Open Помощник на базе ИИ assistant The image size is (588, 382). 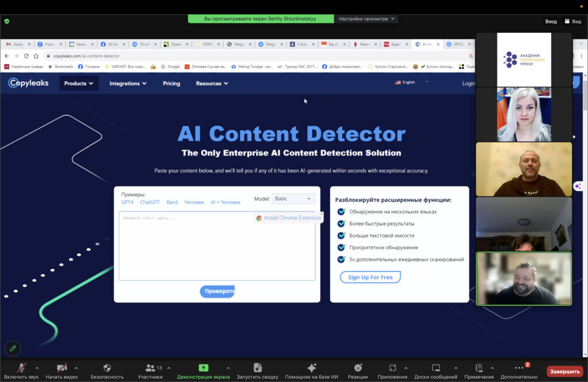(311, 368)
